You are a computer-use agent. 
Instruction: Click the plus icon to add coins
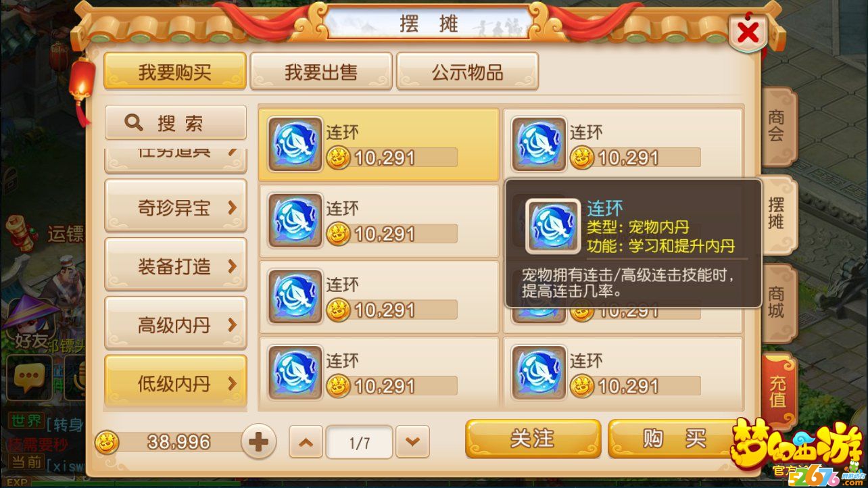(259, 443)
